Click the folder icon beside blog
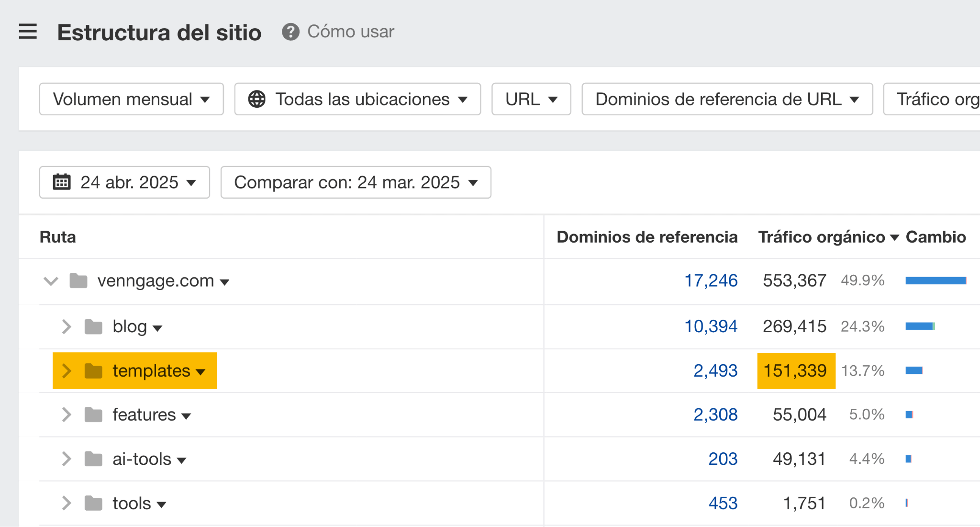 coord(94,326)
